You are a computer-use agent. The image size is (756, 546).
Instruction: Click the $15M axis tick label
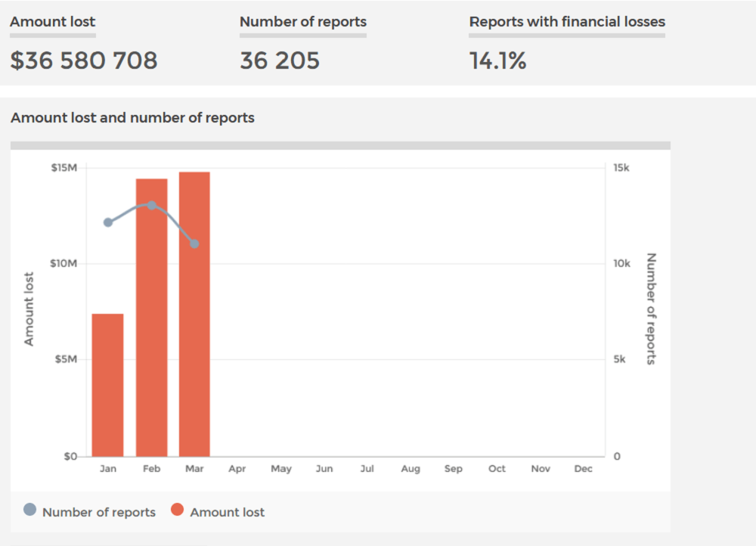pyautogui.click(x=64, y=168)
